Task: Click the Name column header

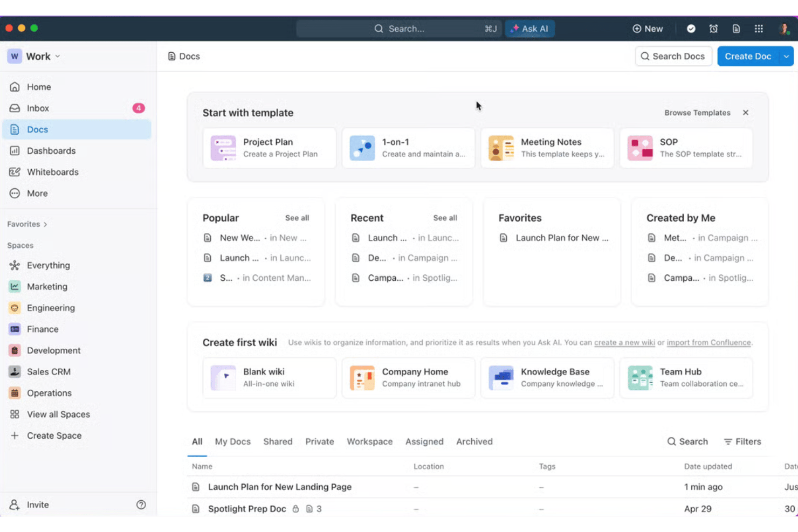Action: point(202,467)
